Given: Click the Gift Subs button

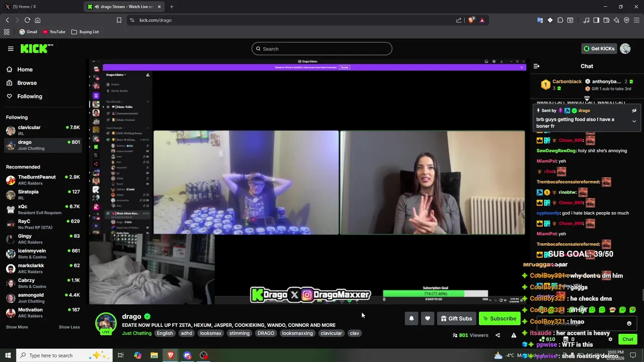Looking at the screenshot, I should (456, 318).
